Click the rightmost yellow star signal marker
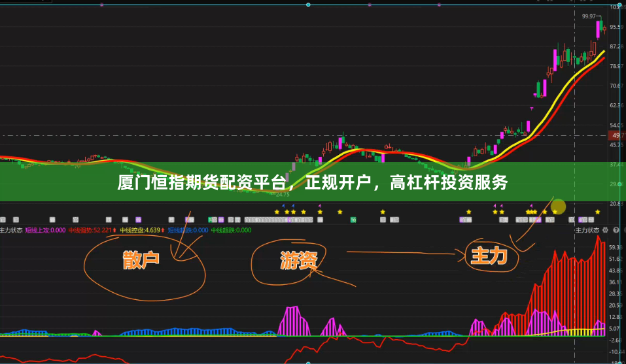This screenshot has width=626, height=364. point(598,212)
